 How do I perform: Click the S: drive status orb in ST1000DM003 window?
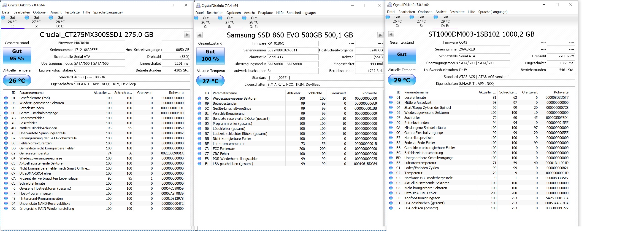412,17
